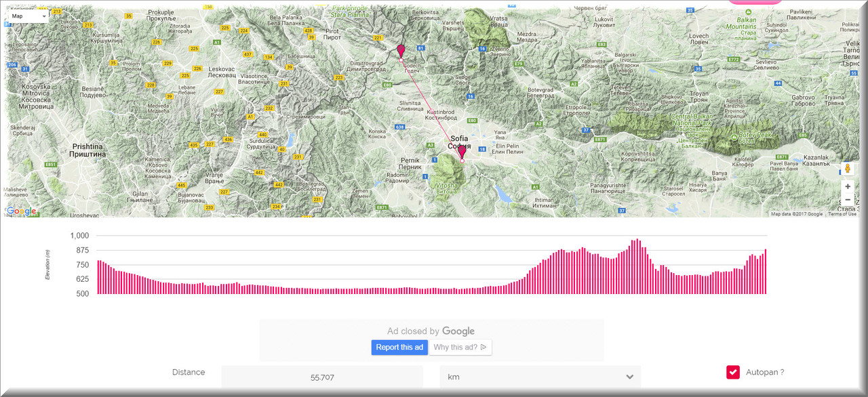The width and height of the screenshot is (868, 397).
Task: Open the Terms of Use link
Action: tap(842, 214)
